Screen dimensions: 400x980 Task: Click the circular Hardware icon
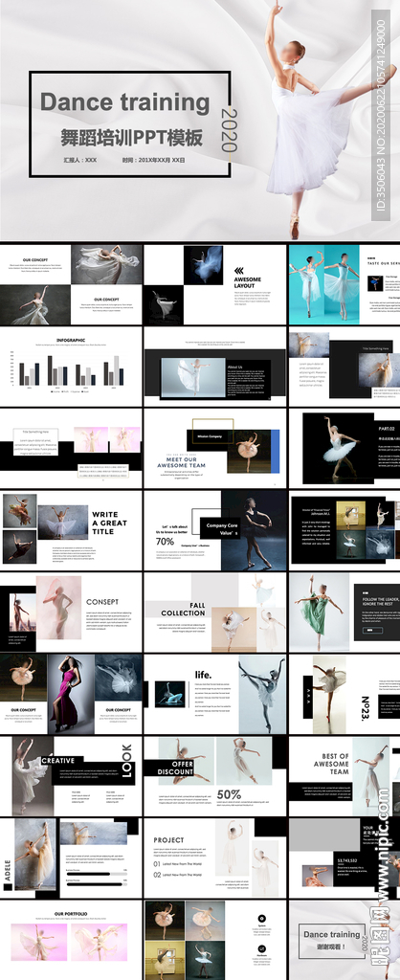point(262,948)
